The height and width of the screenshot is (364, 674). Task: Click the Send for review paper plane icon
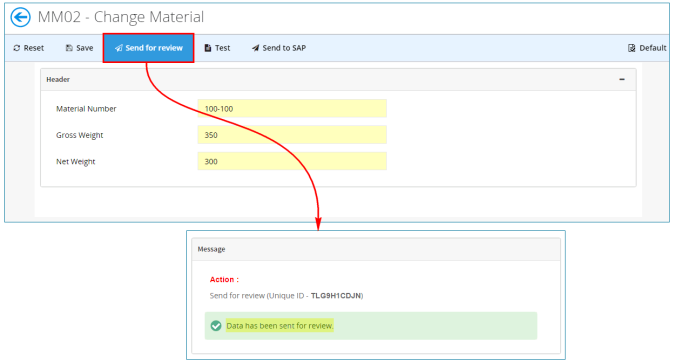click(x=119, y=48)
